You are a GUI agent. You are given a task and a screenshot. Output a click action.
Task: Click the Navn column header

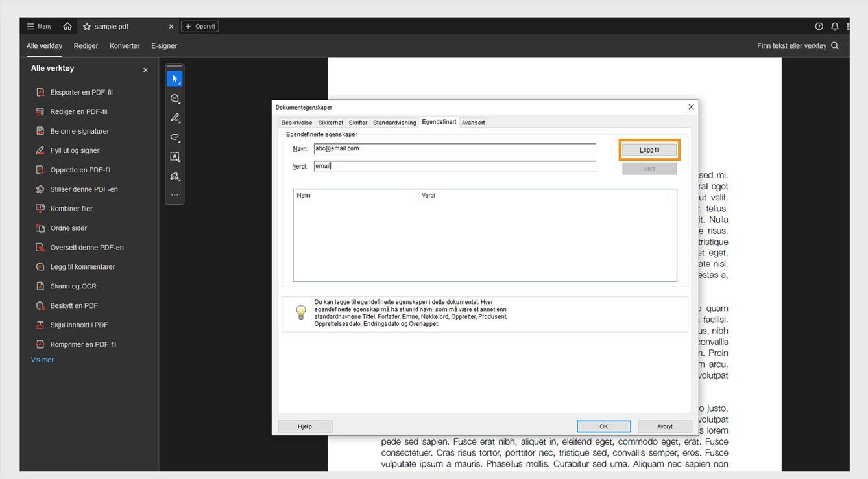click(356, 195)
